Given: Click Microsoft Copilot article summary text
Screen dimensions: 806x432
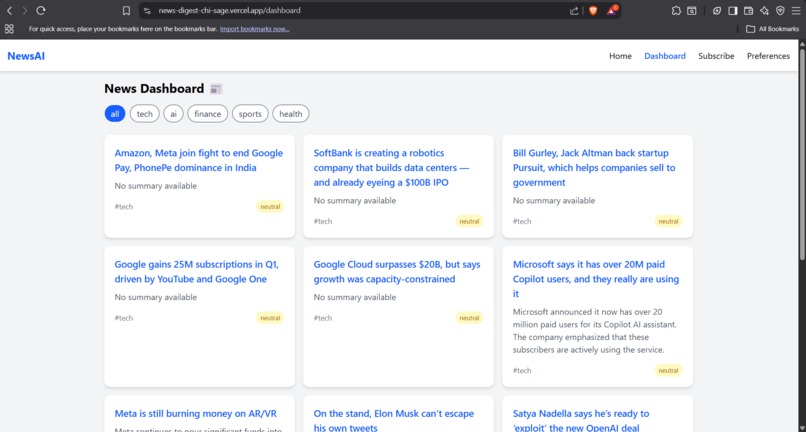Looking at the screenshot, I should (x=595, y=331).
